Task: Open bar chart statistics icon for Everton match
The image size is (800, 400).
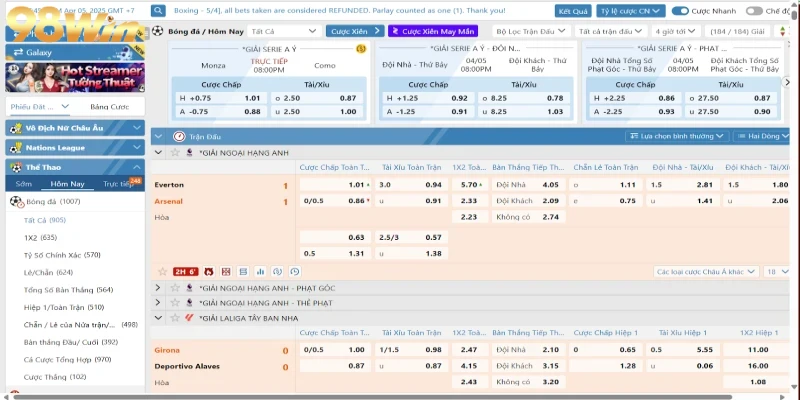Action: click(x=260, y=271)
